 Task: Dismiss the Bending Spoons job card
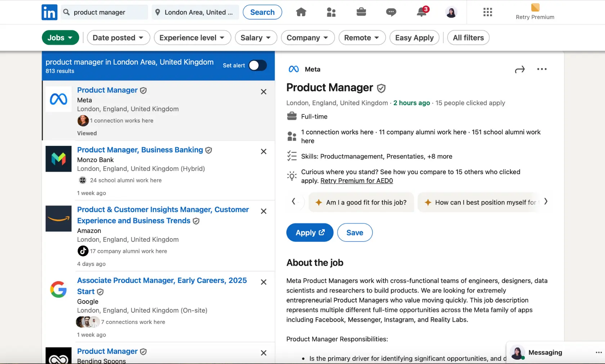[264, 353]
